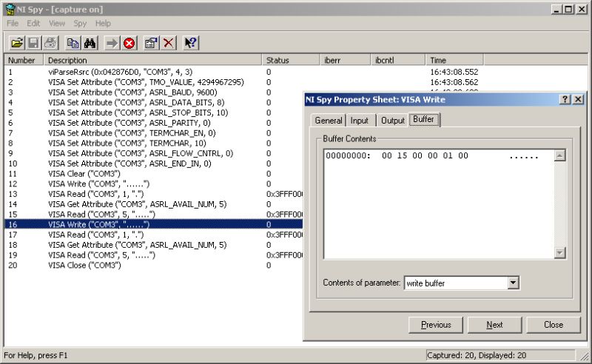Click the Previous button
This screenshot has width=592, height=364.
pos(436,325)
